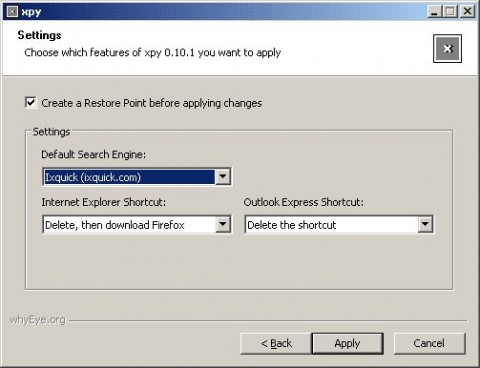Expand the Internet Explorer Shortcut dropdown arrow
This screenshot has width=480, height=368.
click(223, 225)
